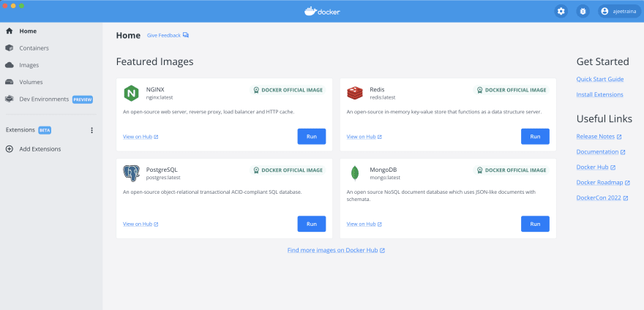Image resolution: width=644 pixels, height=310 pixels.
Task: Click the Redis description text
Action: pyautogui.click(x=444, y=112)
